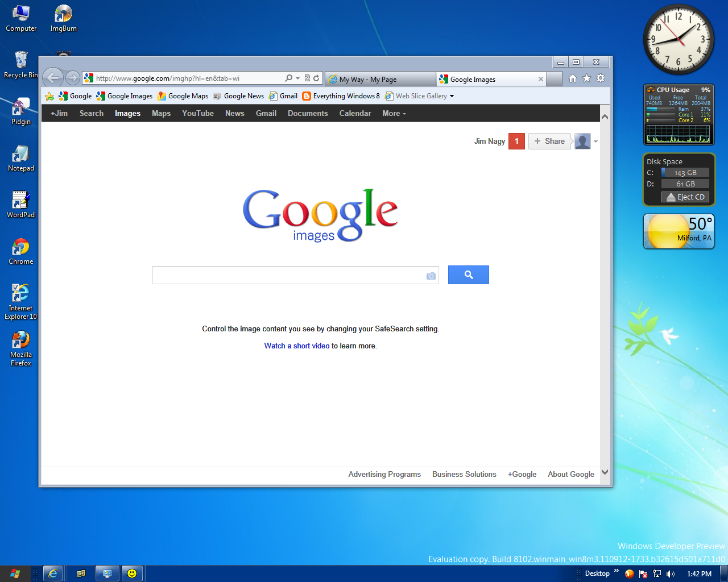Screen dimensions: 728x582
Task: Open the Watch a short video link
Action: click(297, 346)
